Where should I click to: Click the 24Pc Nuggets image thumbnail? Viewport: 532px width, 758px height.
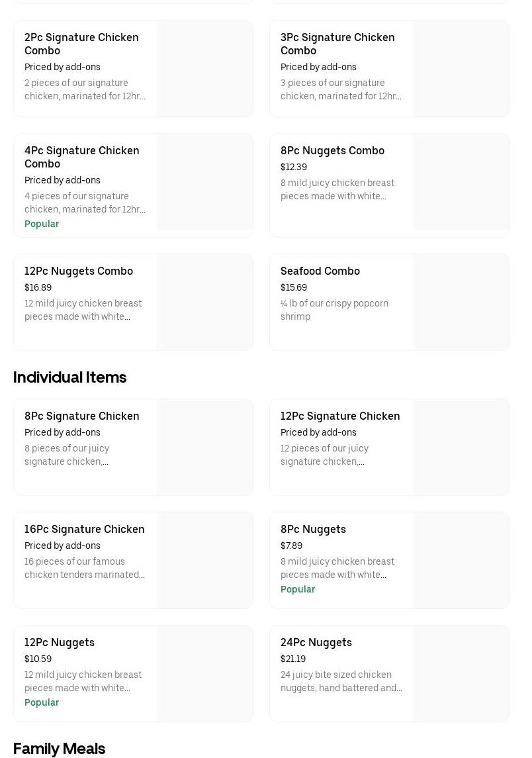click(461, 674)
